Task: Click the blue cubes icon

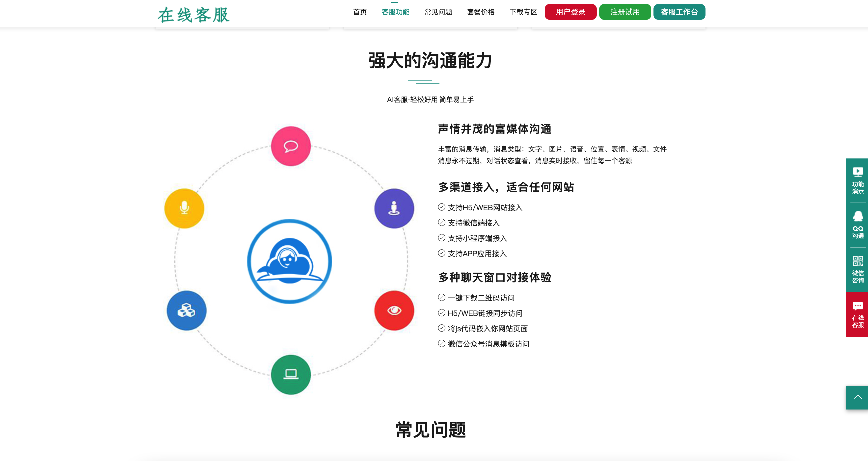Action: [x=186, y=310]
